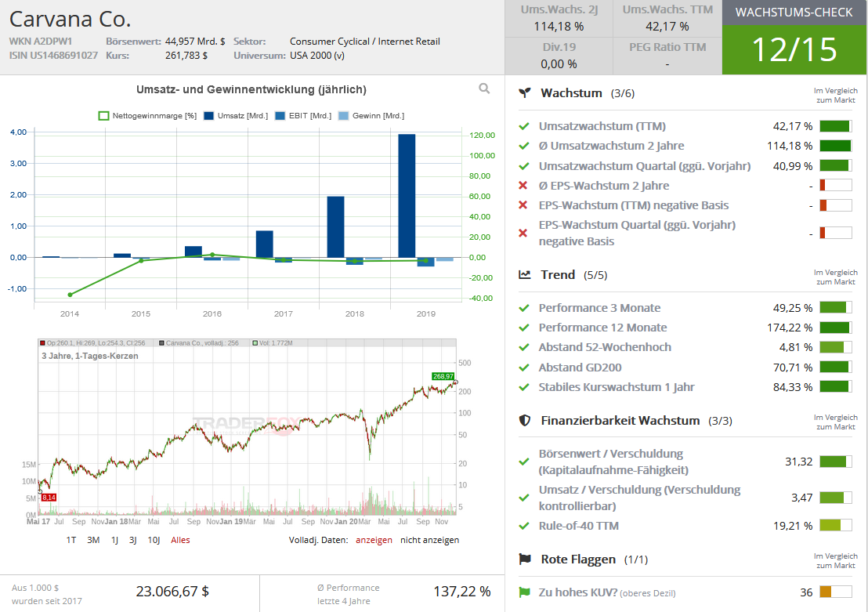Toggle the EBIT [Mrd.] legend series

click(303, 116)
